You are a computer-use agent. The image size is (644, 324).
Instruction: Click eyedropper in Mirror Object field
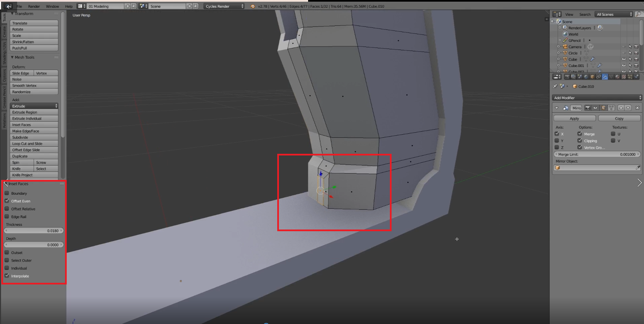pos(638,168)
